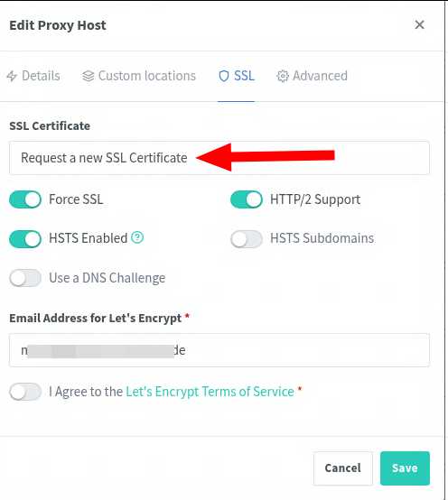
Task: Agree to Let's Encrypt Terms toggle
Action: (25, 392)
